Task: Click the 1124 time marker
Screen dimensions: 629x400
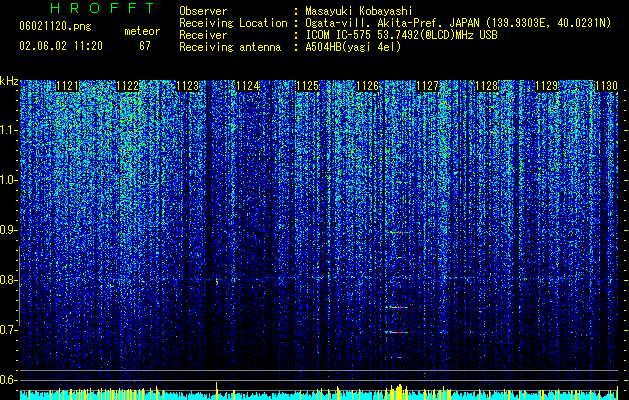Action: [248, 86]
